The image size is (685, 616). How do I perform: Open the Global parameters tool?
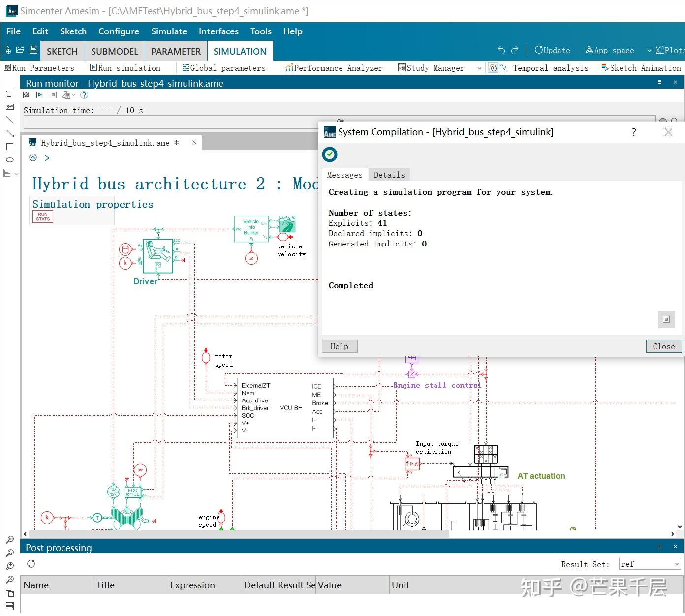(x=224, y=68)
